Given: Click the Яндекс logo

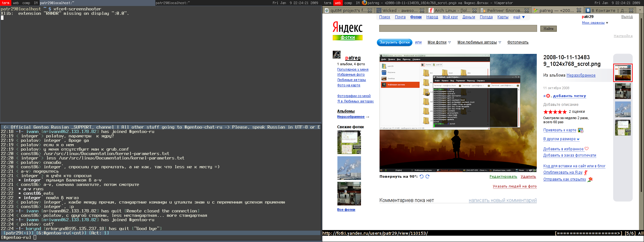Looking at the screenshot, I should [x=347, y=27].
